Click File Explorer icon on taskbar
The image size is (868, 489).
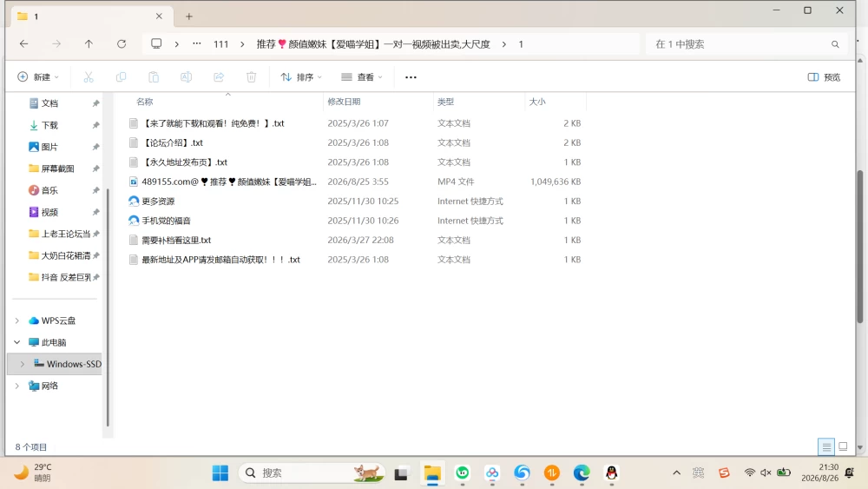coord(432,473)
